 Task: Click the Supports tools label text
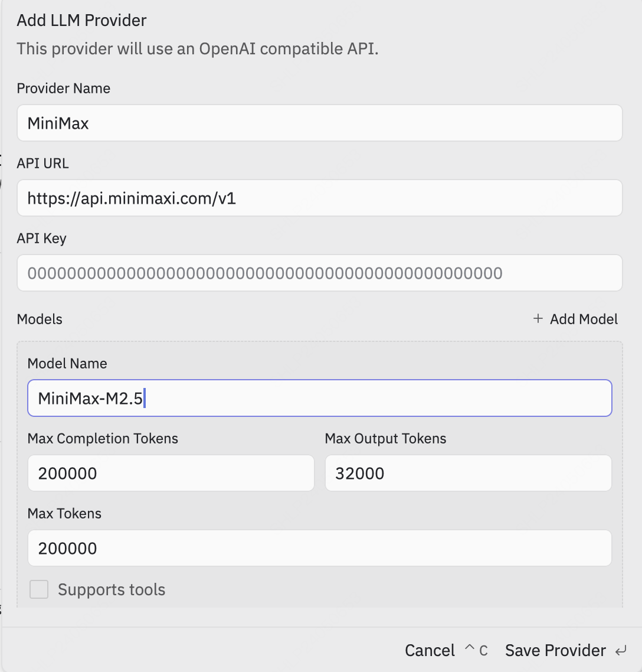coord(112,589)
